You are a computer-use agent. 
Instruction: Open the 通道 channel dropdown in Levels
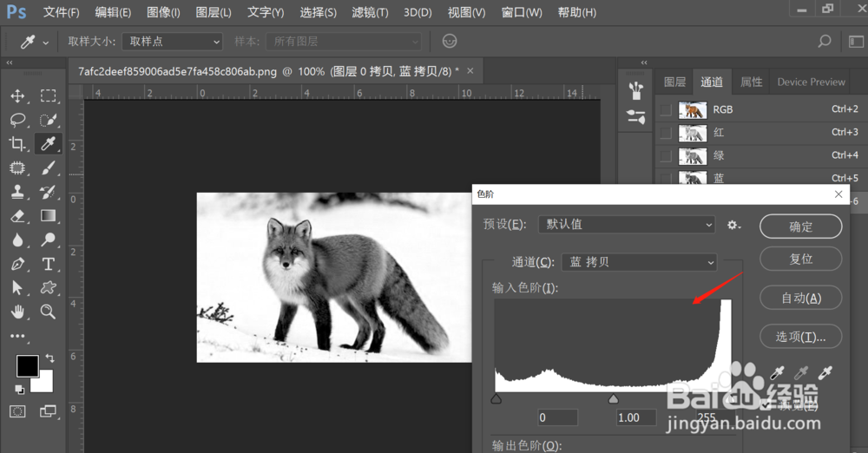tap(640, 262)
